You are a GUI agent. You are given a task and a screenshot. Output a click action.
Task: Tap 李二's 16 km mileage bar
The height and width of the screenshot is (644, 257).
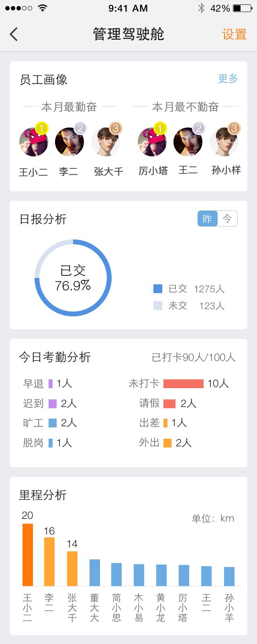[49, 561]
